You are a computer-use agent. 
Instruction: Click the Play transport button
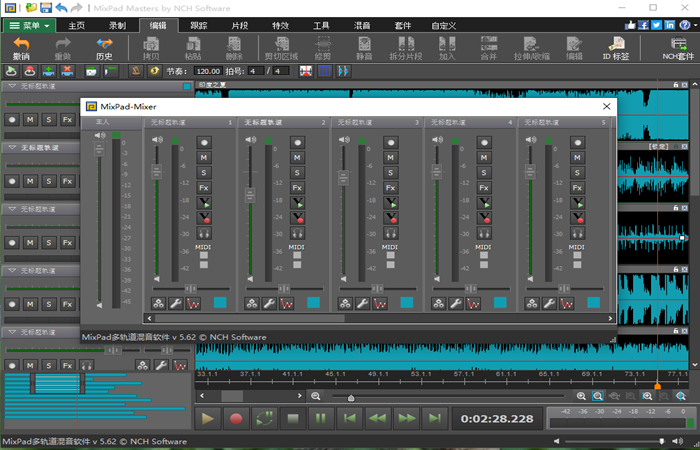[x=208, y=419]
